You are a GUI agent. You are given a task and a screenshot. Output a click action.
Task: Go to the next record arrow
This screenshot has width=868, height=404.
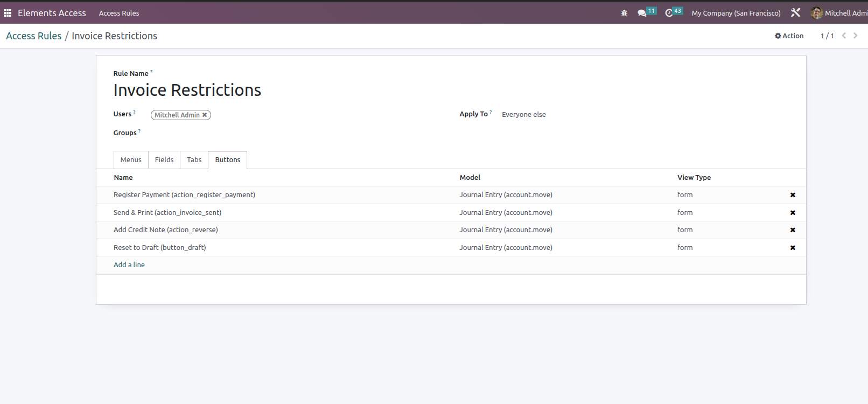tap(855, 36)
